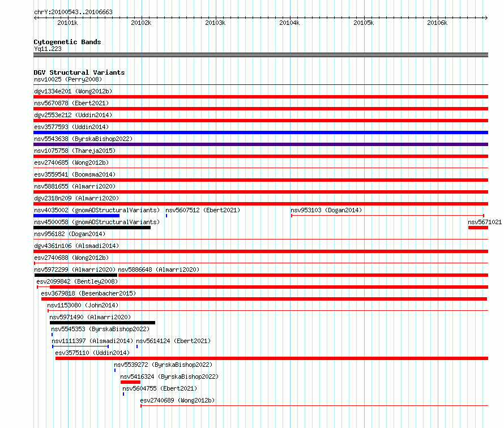Click esv2740685 (Wong2012b) label
The width and height of the screenshot is (504, 428).
(x=71, y=162)
